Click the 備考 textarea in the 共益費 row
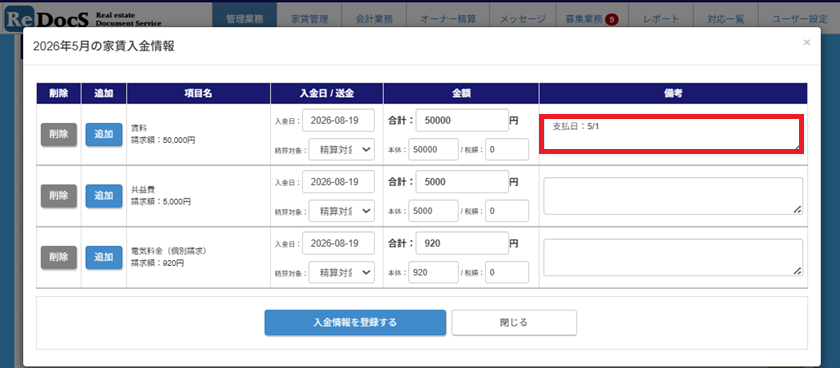The width and height of the screenshot is (840, 368). pos(673,196)
